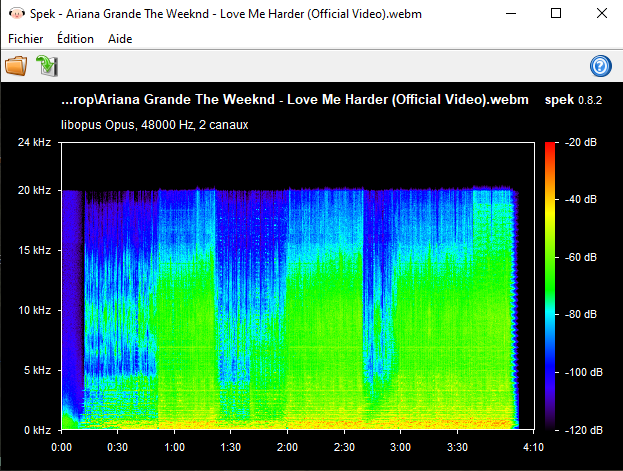The height and width of the screenshot is (471, 623).
Task: Click the Love Me Harder file name heading
Action: 294,101
